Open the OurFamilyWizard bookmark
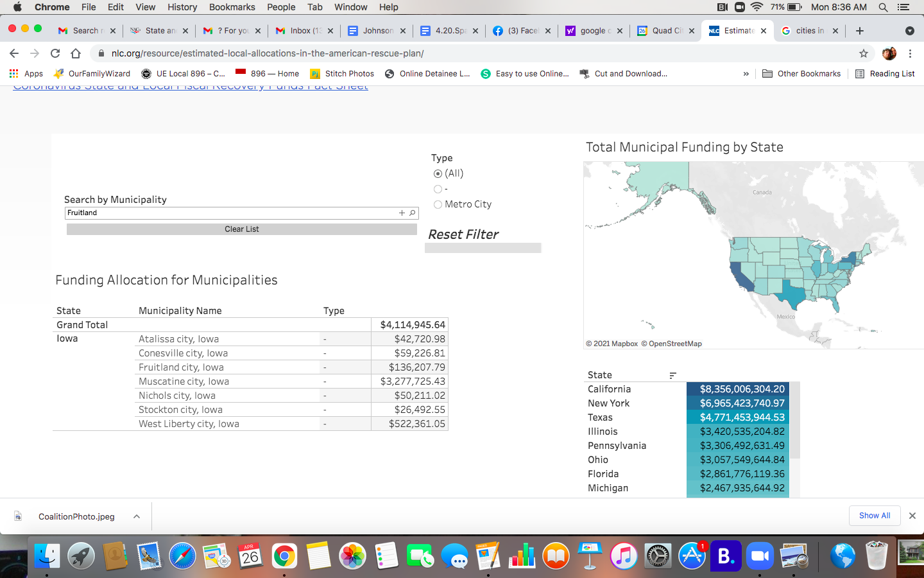Viewport: 924px width, 578px height. (x=92, y=74)
